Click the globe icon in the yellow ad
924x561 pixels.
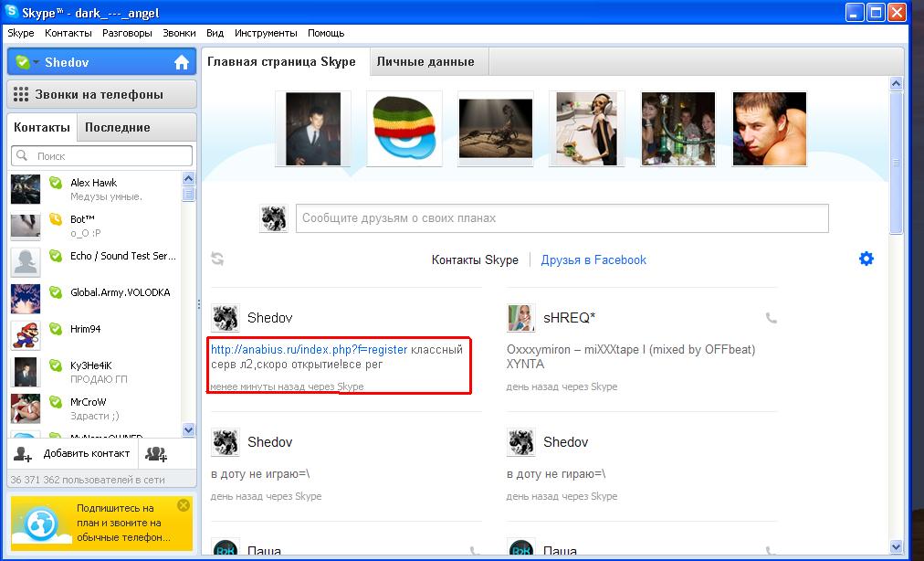41,524
